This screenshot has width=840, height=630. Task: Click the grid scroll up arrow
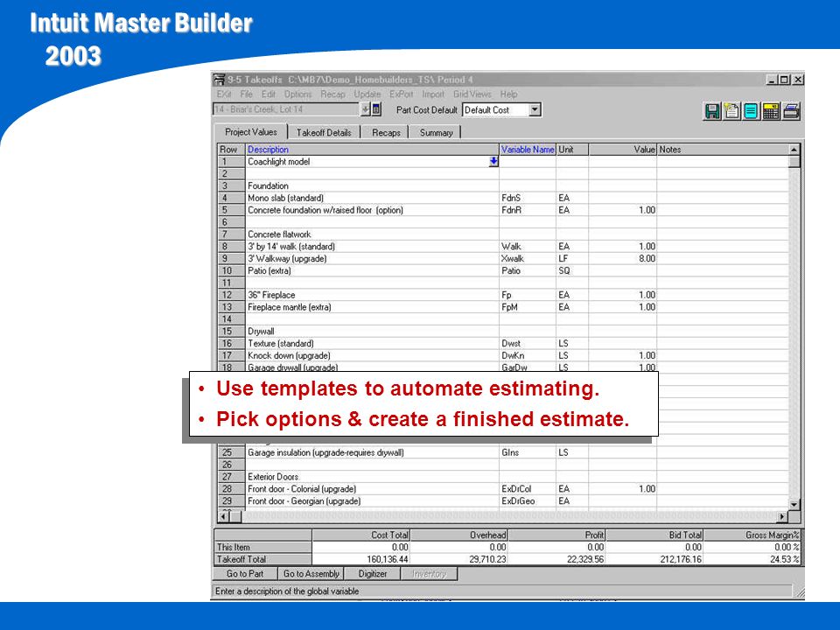point(794,150)
